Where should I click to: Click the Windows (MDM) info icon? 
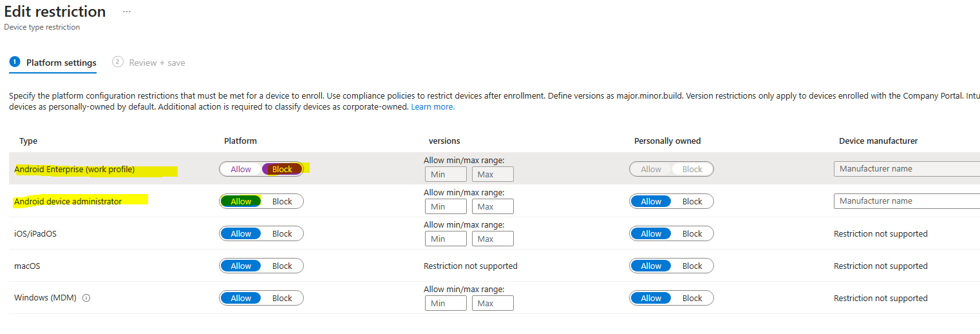pos(86,298)
